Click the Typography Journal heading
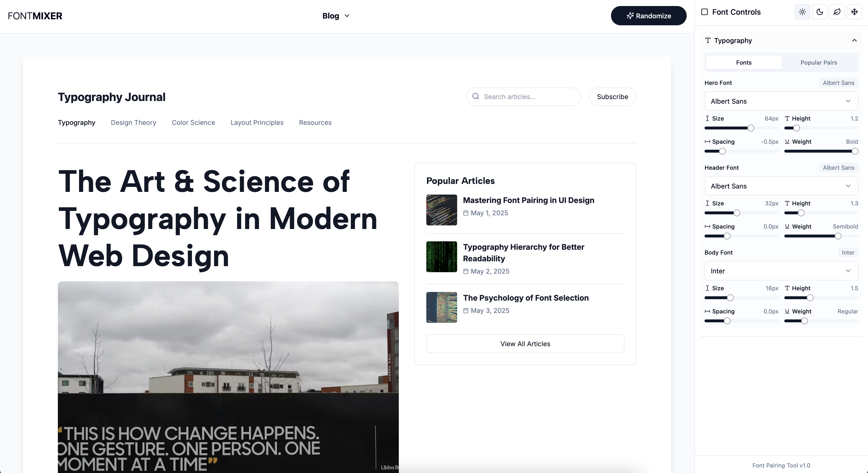The width and height of the screenshot is (868, 473). pyautogui.click(x=112, y=97)
